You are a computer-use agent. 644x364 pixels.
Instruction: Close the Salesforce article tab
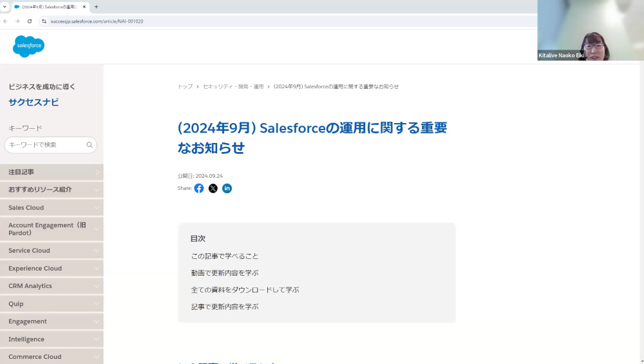pos(84,6)
